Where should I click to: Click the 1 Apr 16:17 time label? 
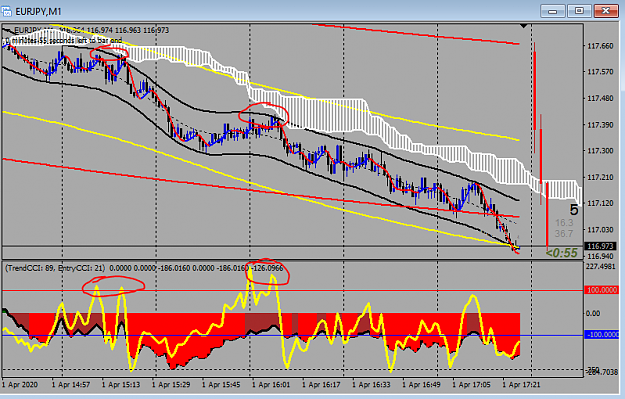pos(321,385)
